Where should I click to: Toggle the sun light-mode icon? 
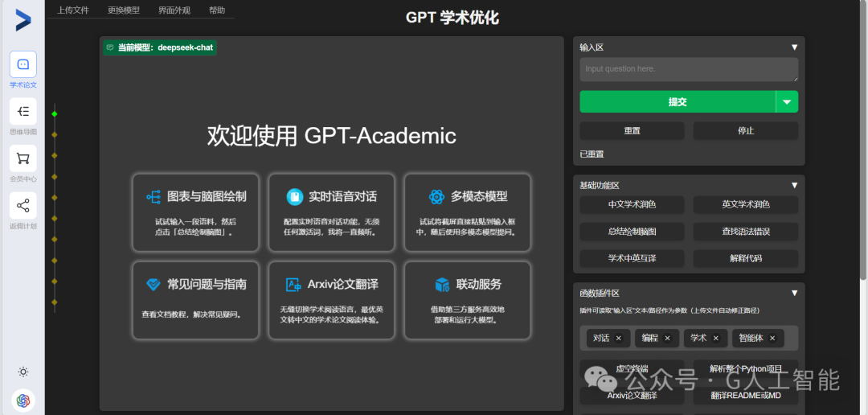pyautogui.click(x=23, y=372)
